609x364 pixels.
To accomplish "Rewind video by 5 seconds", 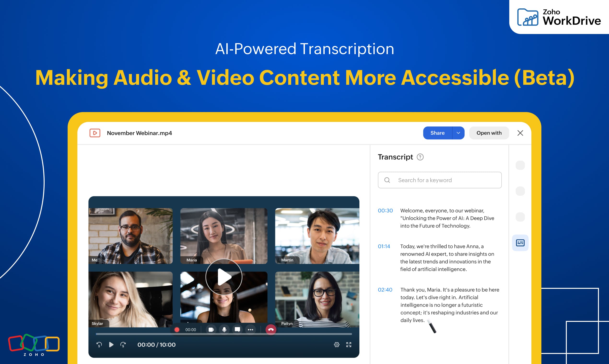I will pos(99,345).
